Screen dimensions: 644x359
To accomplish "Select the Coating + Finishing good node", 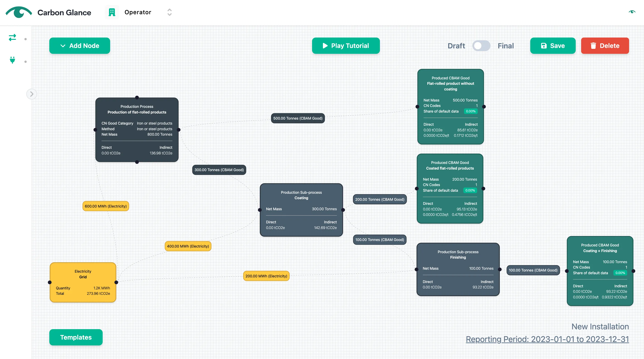I will (x=600, y=271).
